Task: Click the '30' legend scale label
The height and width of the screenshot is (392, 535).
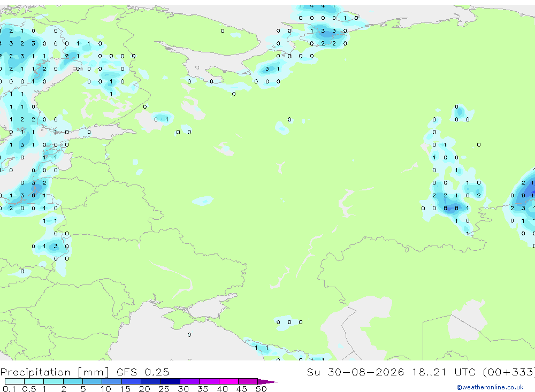Action: (x=184, y=389)
